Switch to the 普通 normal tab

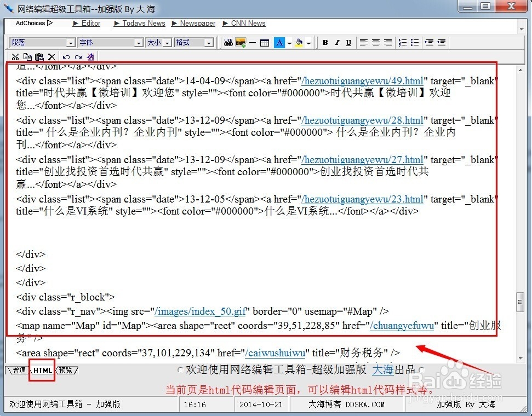(x=19, y=370)
